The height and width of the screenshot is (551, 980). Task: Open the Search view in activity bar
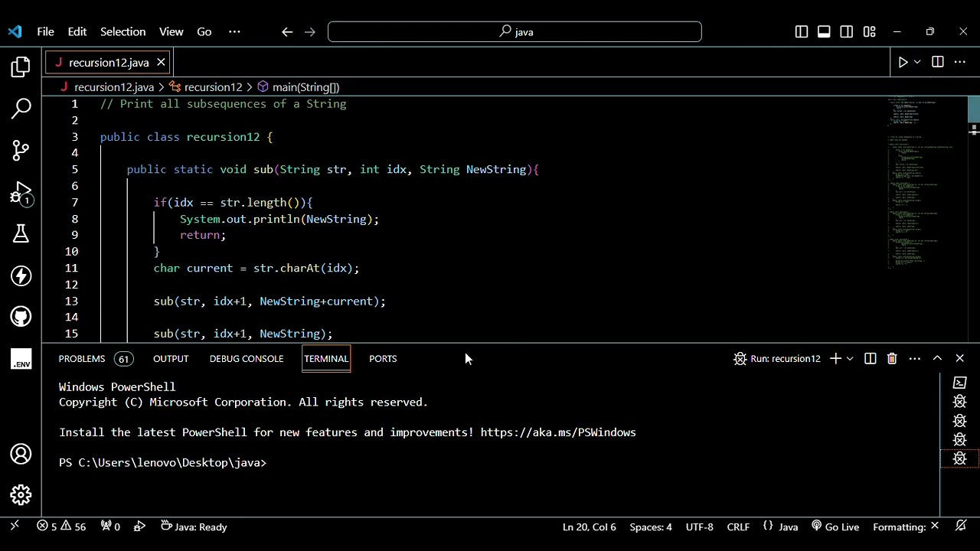pyautogui.click(x=21, y=108)
